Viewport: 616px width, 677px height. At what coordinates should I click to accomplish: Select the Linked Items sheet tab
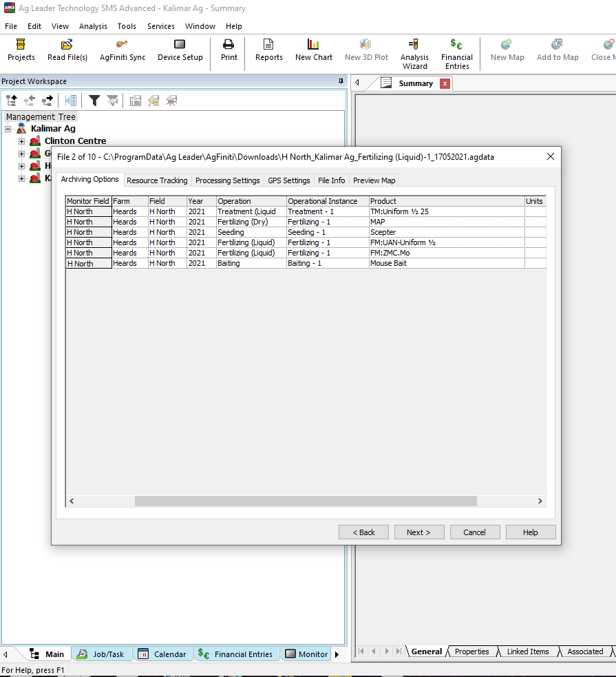[528, 652]
